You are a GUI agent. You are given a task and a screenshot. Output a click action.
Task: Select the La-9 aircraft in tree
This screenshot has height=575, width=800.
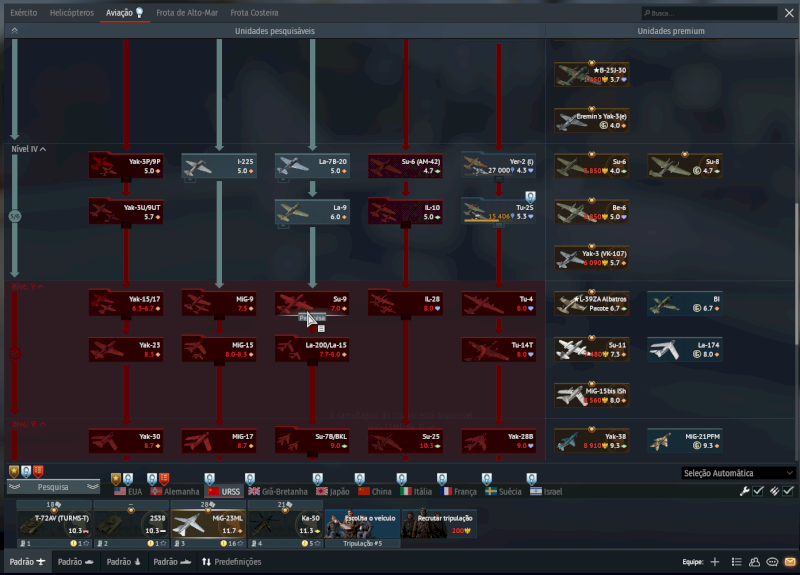tap(311, 211)
